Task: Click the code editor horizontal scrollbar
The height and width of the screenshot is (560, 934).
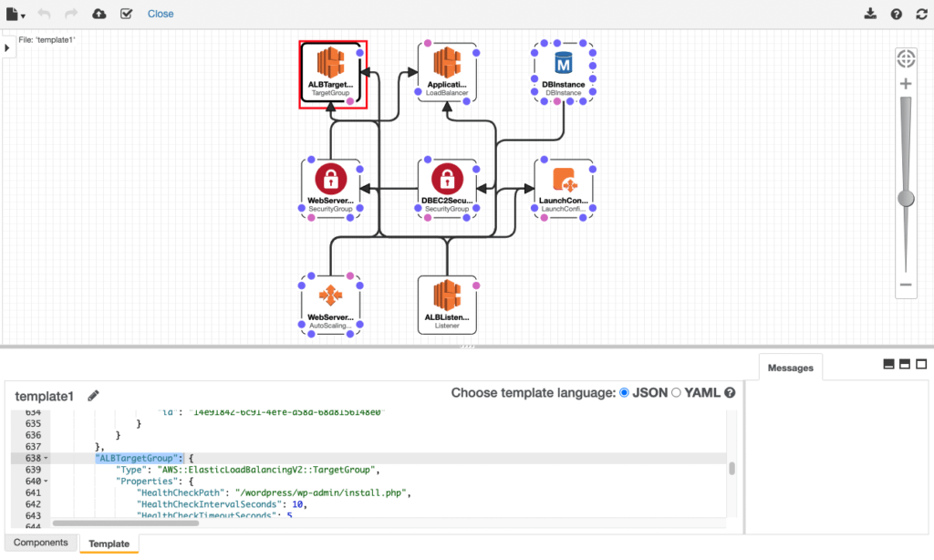Action: [126, 524]
